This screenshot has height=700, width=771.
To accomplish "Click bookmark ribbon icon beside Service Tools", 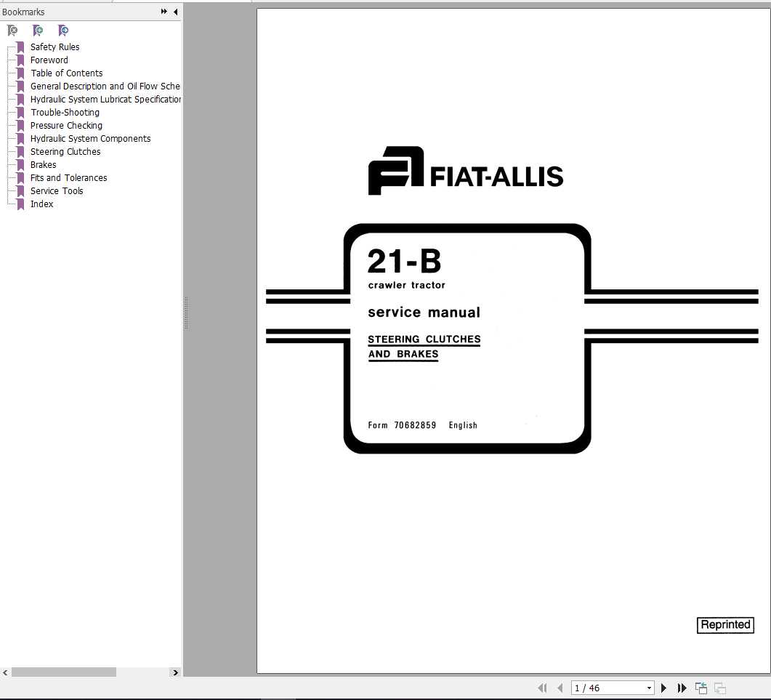I will tap(20, 191).
